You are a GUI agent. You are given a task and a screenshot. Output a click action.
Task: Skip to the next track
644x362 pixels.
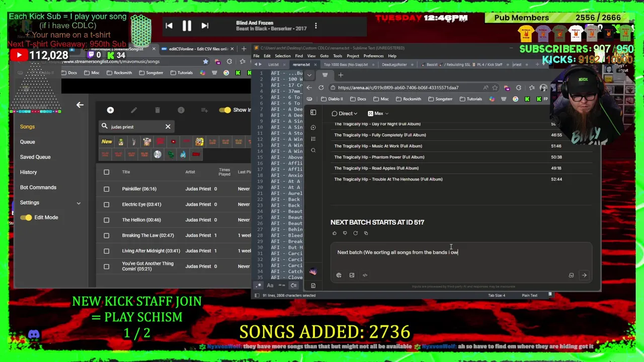pos(205,26)
